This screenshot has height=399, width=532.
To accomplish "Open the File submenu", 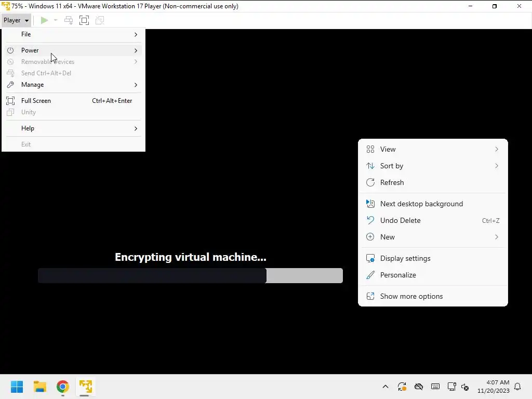I will click(x=73, y=34).
